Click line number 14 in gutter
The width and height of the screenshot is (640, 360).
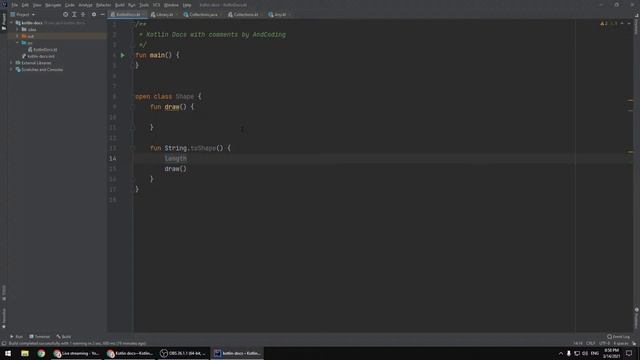tap(113, 158)
